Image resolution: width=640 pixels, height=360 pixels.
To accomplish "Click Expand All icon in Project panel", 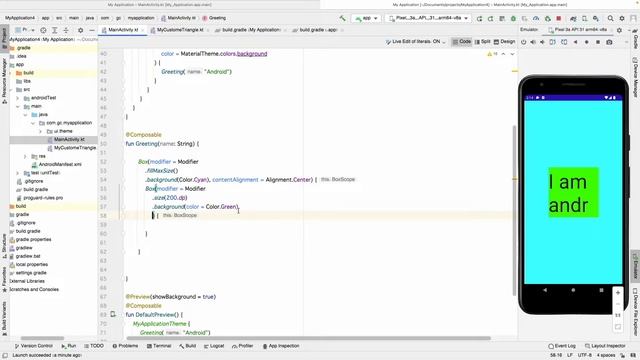I will click(x=54, y=30).
